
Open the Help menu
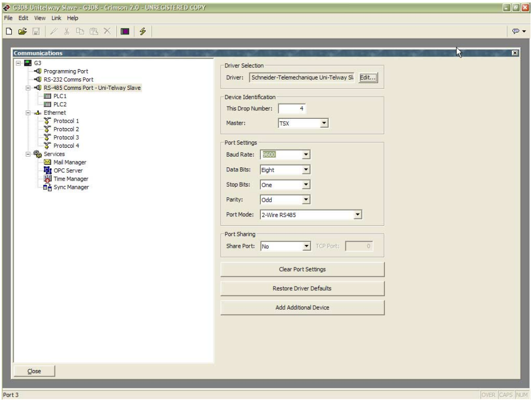coord(72,18)
